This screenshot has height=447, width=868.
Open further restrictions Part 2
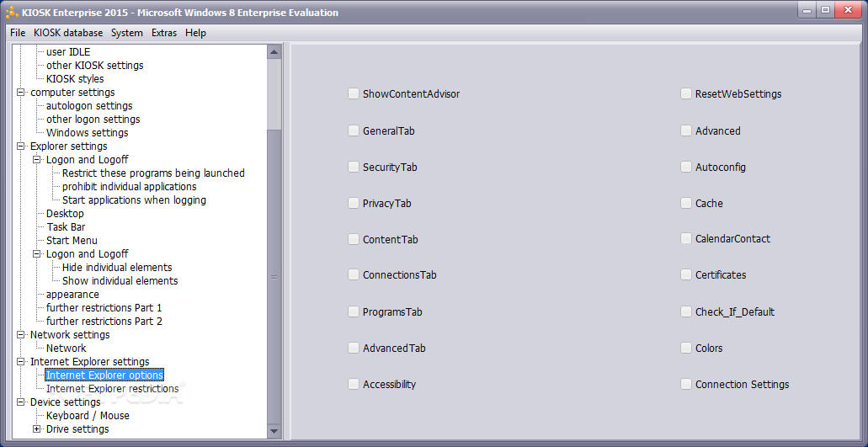104,321
